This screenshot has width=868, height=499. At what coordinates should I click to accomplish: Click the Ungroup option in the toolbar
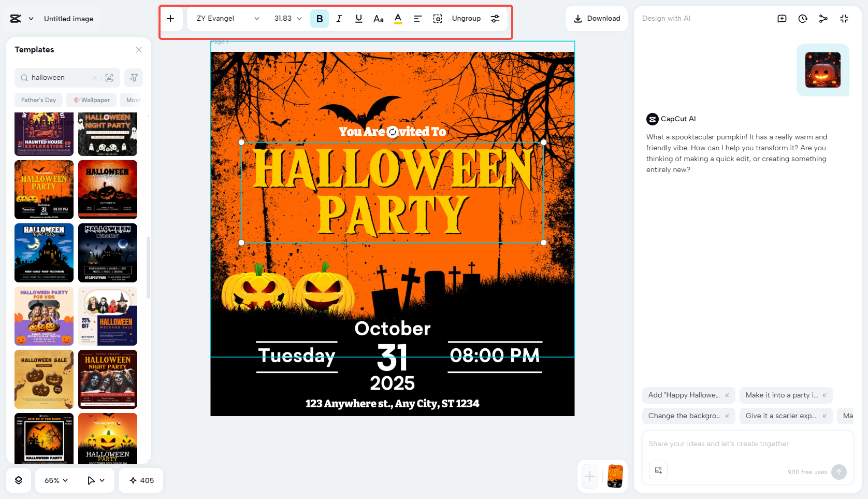tap(466, 18)
